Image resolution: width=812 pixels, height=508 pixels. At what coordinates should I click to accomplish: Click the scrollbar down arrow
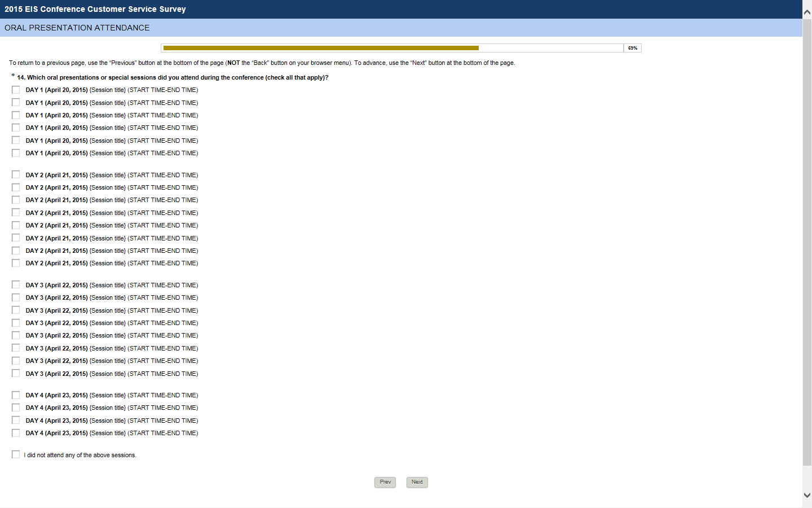(807, 494)
